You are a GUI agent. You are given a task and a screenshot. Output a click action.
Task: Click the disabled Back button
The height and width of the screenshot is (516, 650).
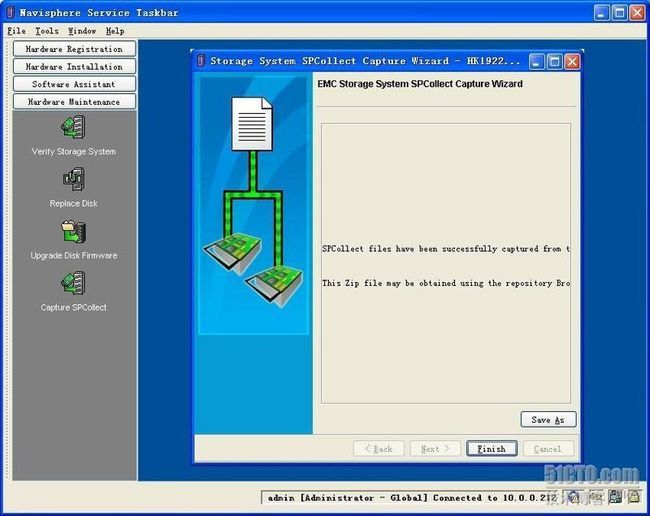[378, 449]
